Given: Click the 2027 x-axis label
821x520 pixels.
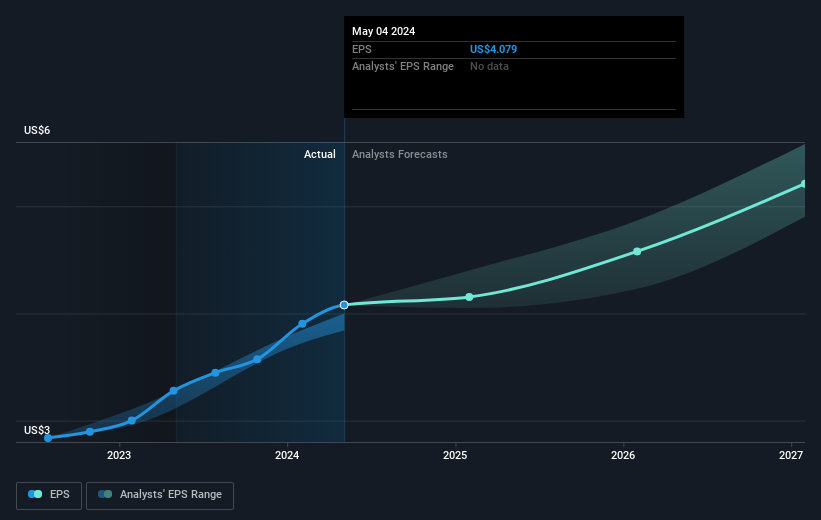Looking at the screenshot, I should click(x=791, y=455).
